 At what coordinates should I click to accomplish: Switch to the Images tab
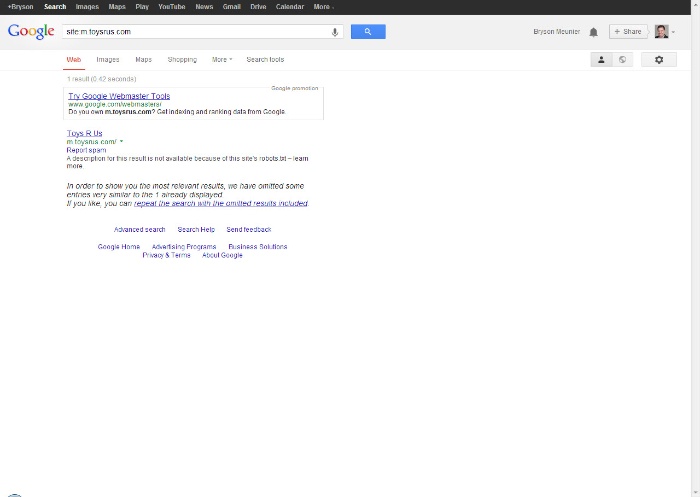tap(107, 60)
